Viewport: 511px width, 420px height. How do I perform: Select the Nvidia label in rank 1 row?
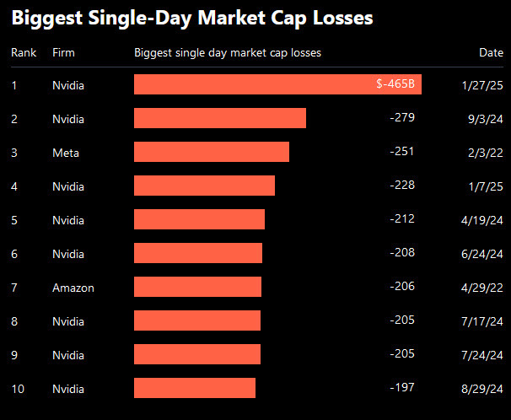click(x=68, y=85)
